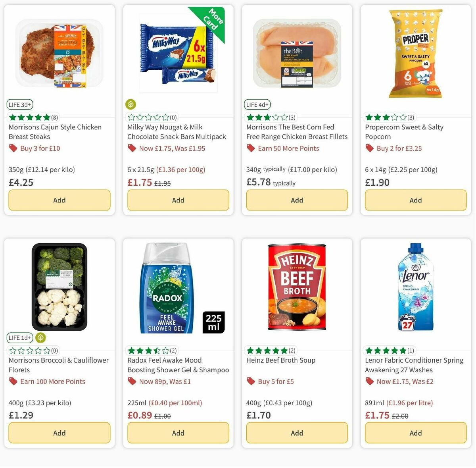Click the LIFE 4d+ badge on chicken fillets
The image size is (476, 468).
[x=257, y=104]
